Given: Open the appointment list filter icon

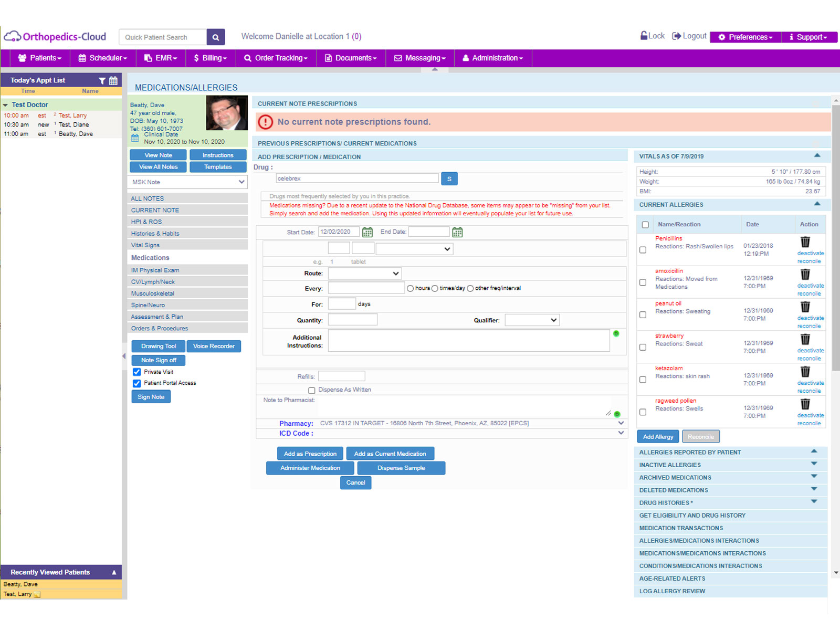Looking at the screenshot, I should pos(102,80).
